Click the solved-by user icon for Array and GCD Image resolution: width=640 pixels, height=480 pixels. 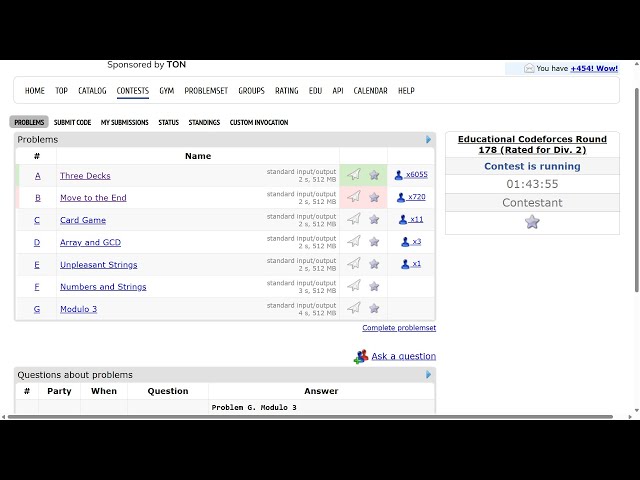click(405, 242)
